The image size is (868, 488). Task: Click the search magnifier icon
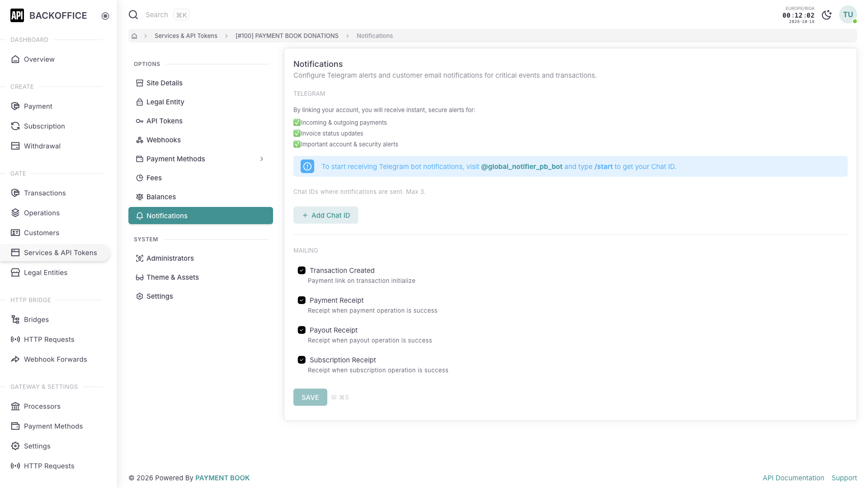133,15
